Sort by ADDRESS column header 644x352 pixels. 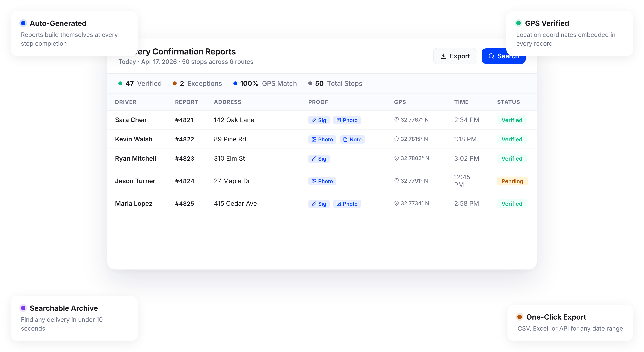228,102
